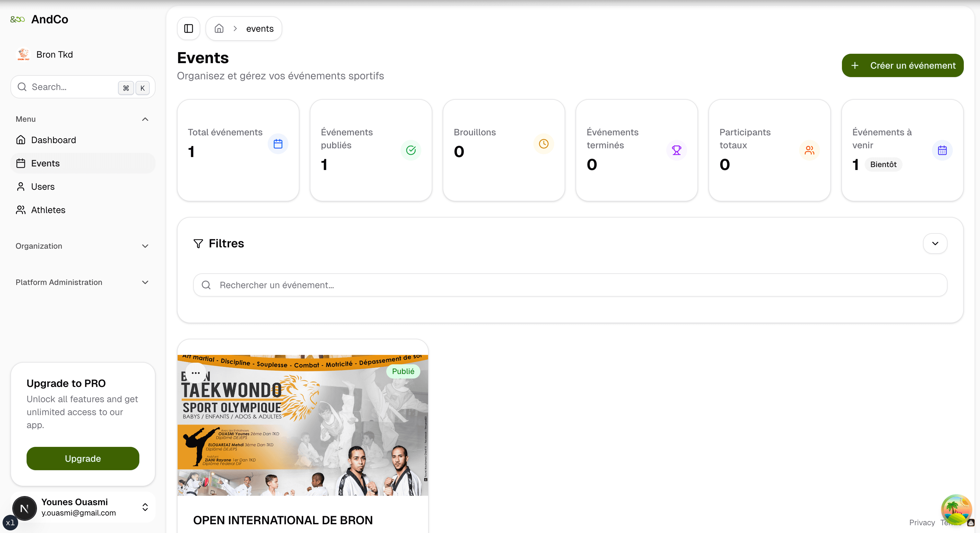
Task: Click the Créer un événement button
Action: click(903, 65)
